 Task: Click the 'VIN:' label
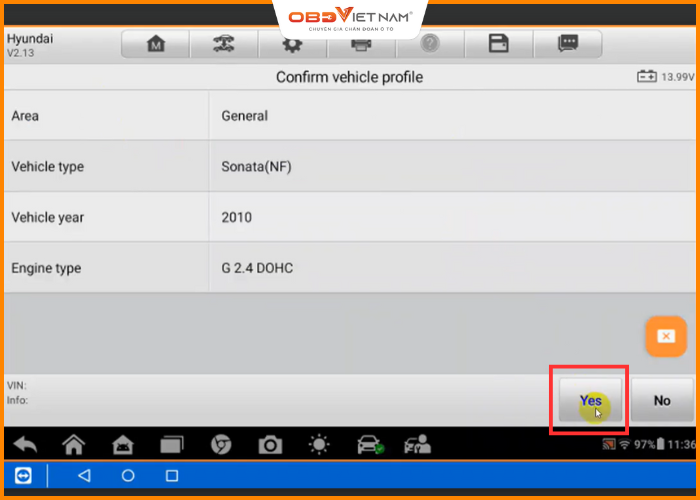pos(17,385)
